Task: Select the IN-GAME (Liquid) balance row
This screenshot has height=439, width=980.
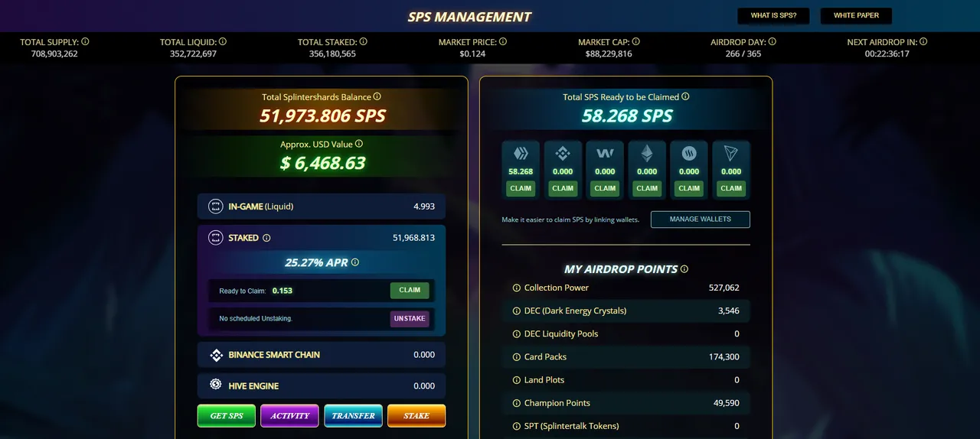Action: point(322,206)
